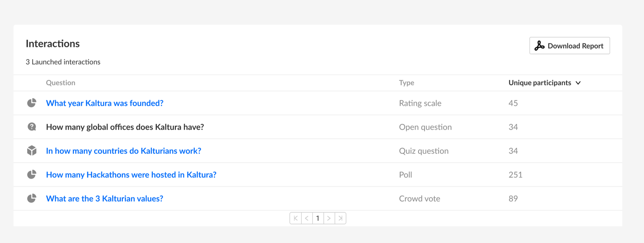Select page 1 in the pagination
The image size is (644, 243).
pyautogui.click(x=318, y=218)
